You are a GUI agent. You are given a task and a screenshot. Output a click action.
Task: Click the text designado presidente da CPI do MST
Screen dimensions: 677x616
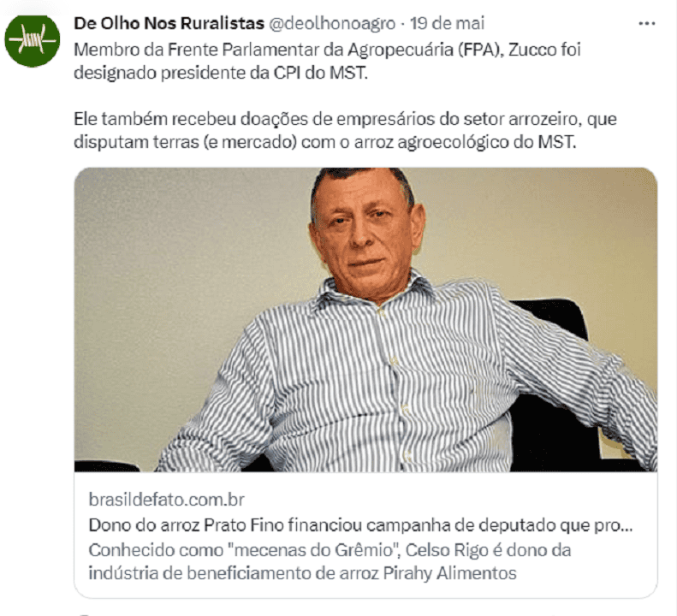tap(221, 73)
